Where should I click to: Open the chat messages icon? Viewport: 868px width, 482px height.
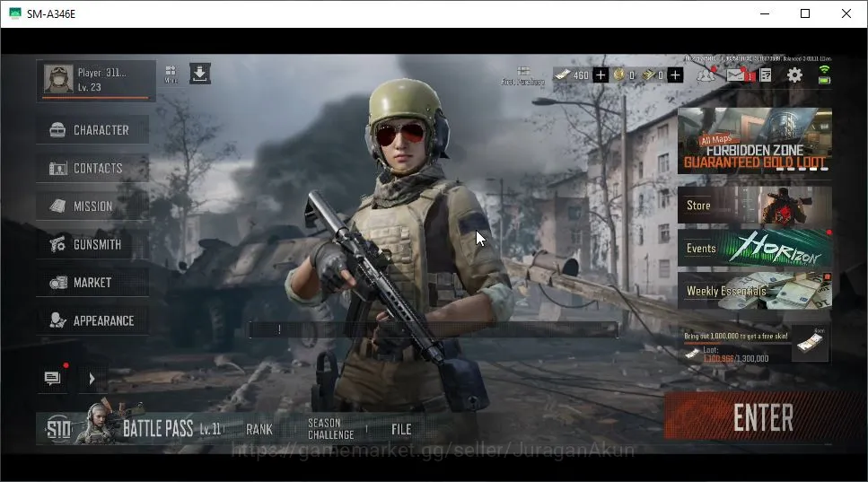tap(53, 379)
